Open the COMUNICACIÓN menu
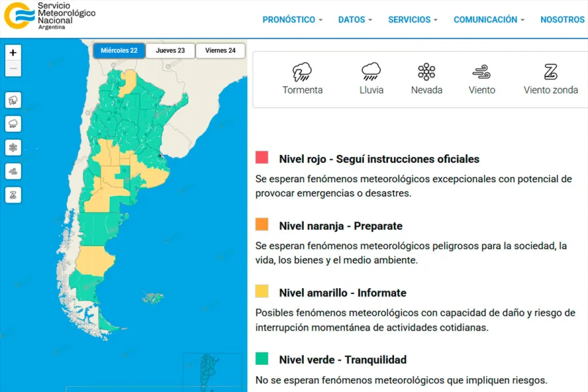 tap(489, 20)
